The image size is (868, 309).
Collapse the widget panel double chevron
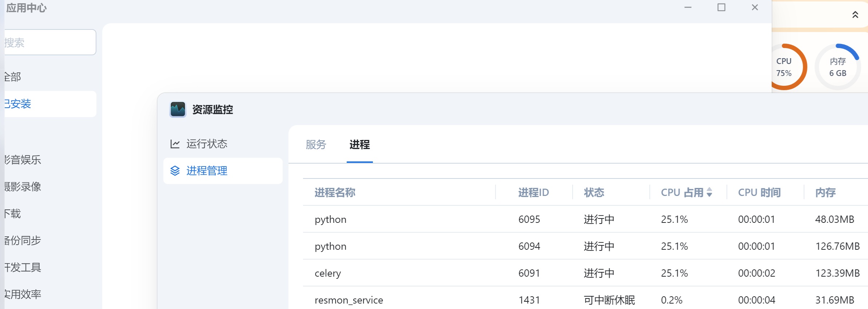click(855, 15)
